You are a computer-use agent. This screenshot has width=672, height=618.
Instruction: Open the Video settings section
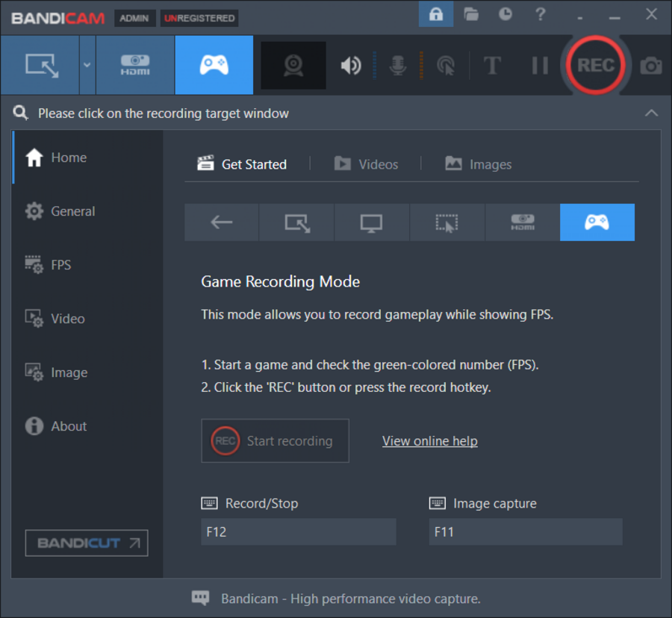[x=87, y=319]
